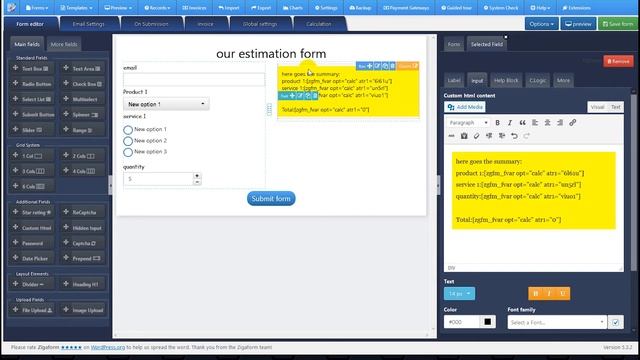Click the blockquote icon in editor toolbar
This screenshot has width=640, height=360.
coord(522,122)
